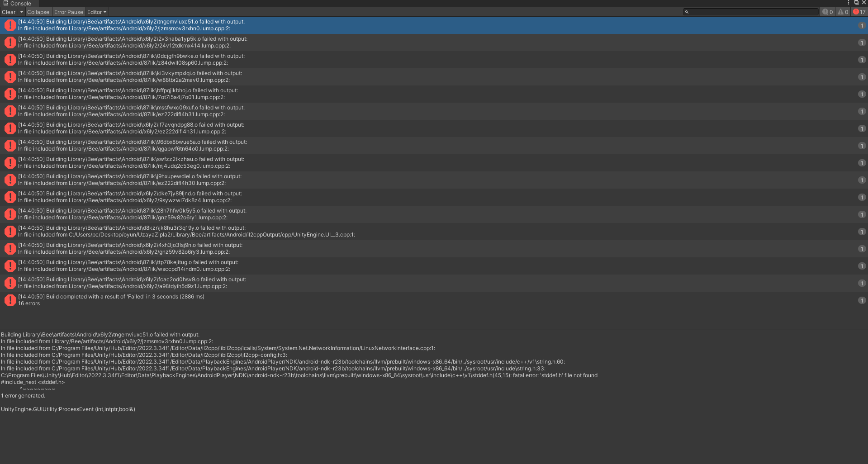Clear the console log

pos(9,12)
